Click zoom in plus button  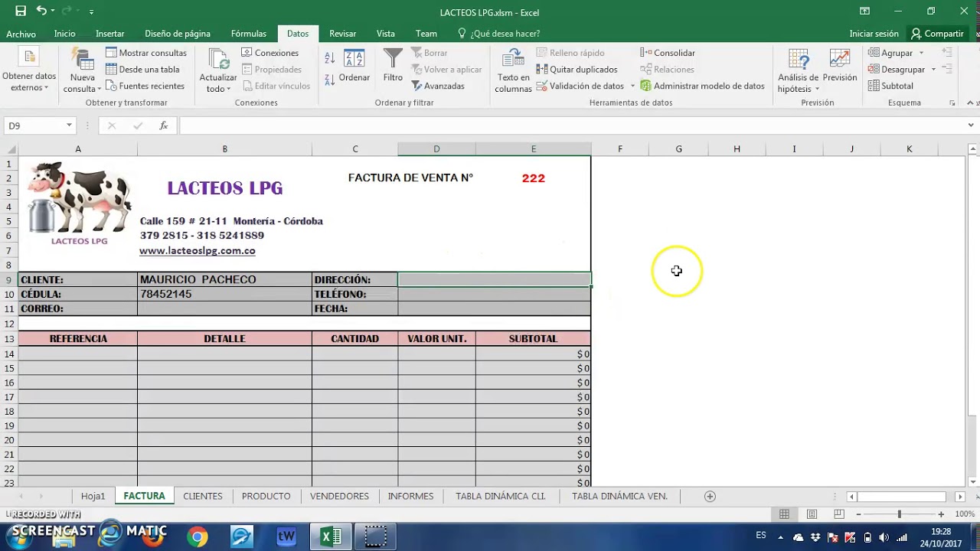tap(941, 514)
